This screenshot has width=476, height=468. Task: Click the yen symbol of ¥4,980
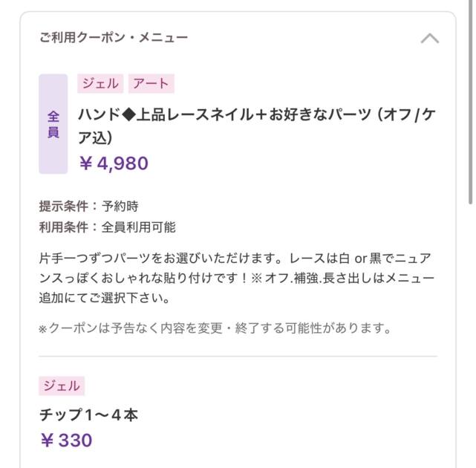click(x=85, y=163)
